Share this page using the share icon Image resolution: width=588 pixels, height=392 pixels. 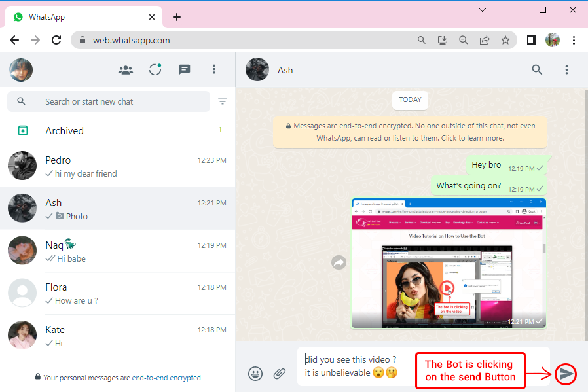tap(485, 40)
